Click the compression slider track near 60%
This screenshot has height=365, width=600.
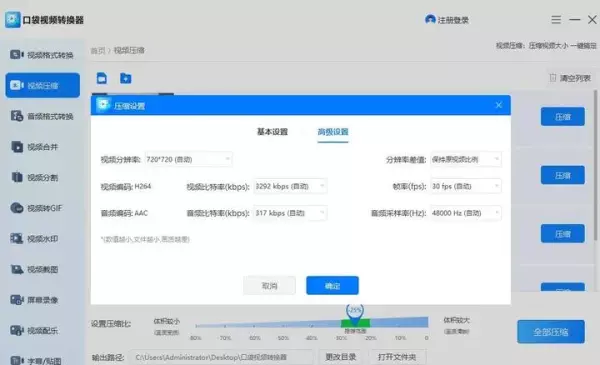[x=254, y=326]
